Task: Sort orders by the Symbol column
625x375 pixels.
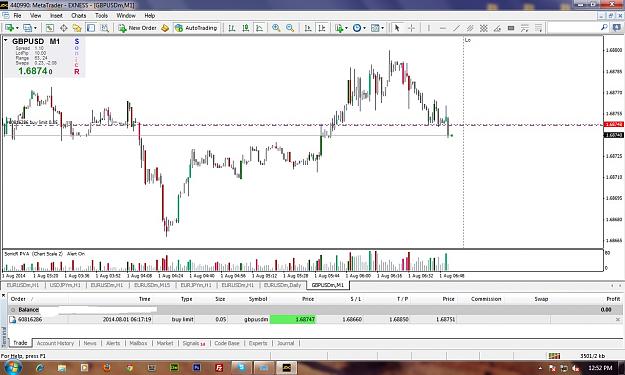Action: [258, 298]
